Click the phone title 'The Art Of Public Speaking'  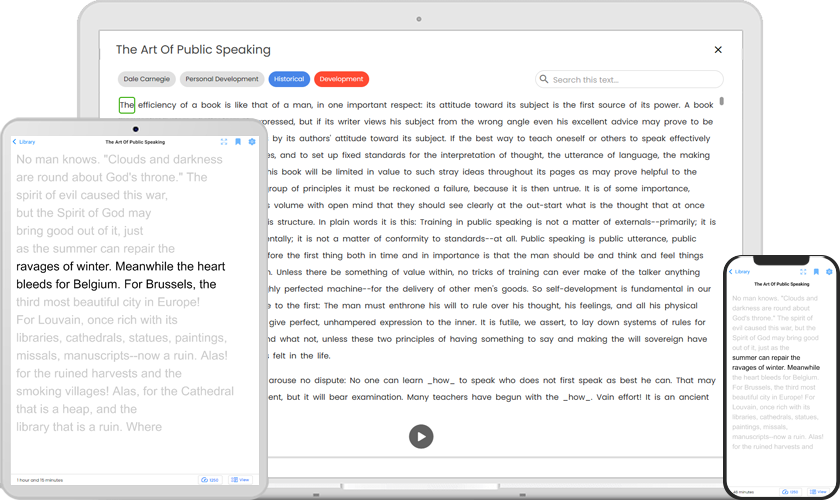[782, 284]
